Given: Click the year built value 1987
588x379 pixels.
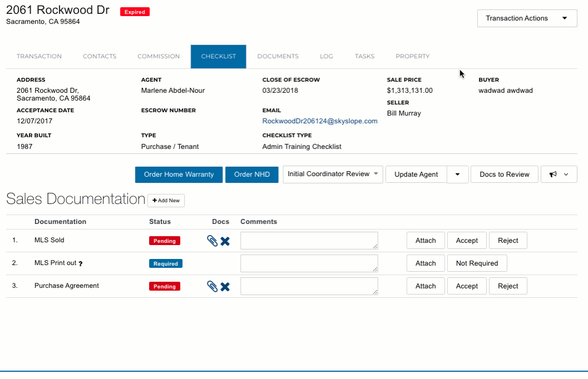Looking at the screenshot, I should point(24,147).
